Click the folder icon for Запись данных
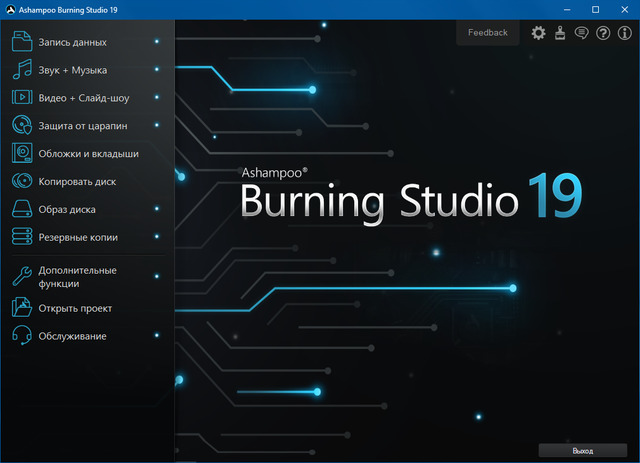This screenshot has width=640, height=463. pos(21,42)
